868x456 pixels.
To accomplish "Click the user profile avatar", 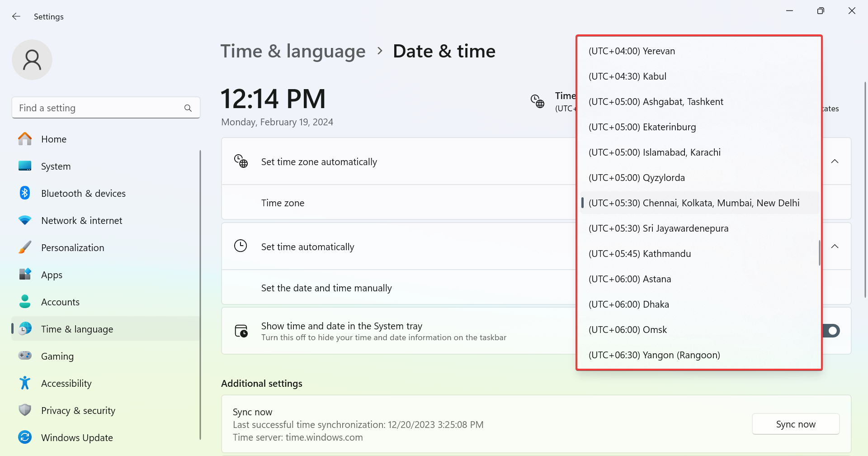I will coord(32,60).
